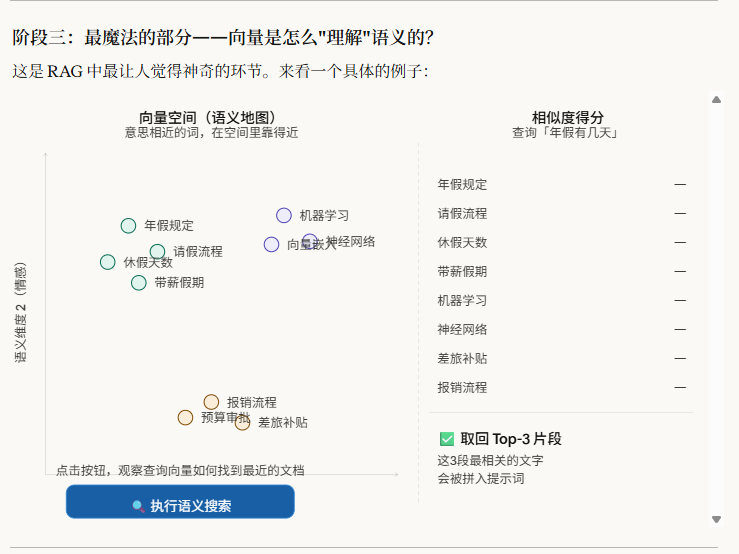Screen dimensions: 739x554
Task: Select the 机器学习 row in similarity list
Action: coord(560,301)
